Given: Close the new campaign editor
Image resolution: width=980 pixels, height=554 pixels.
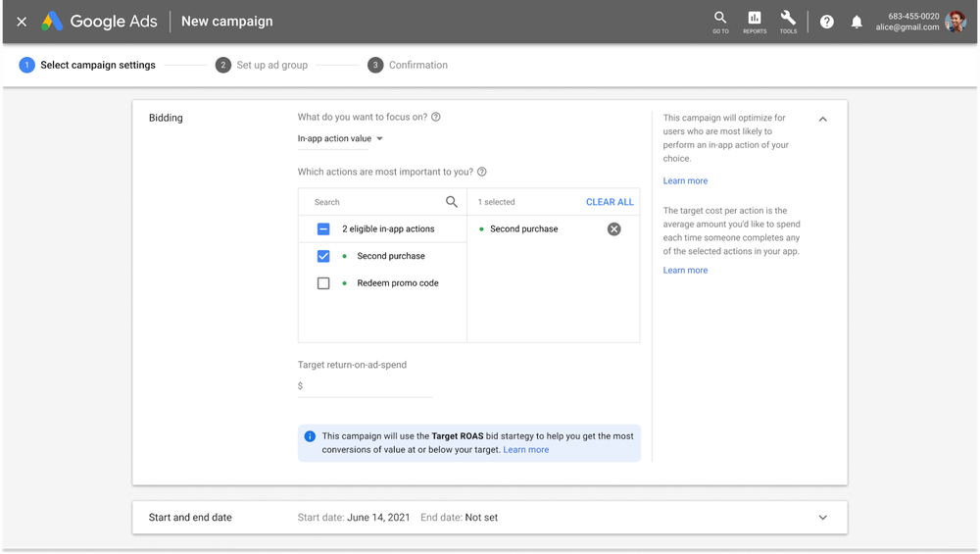Looking at the screenshot, I should [x=22, y=22].
